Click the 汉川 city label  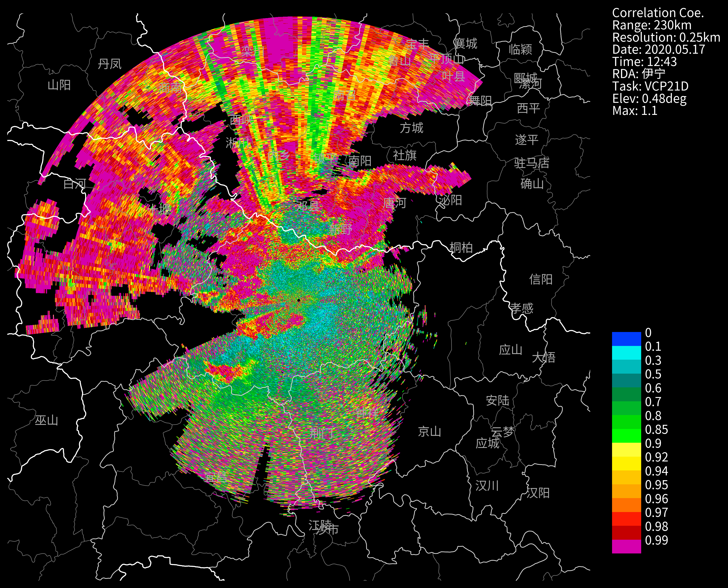tap(487, 486)
